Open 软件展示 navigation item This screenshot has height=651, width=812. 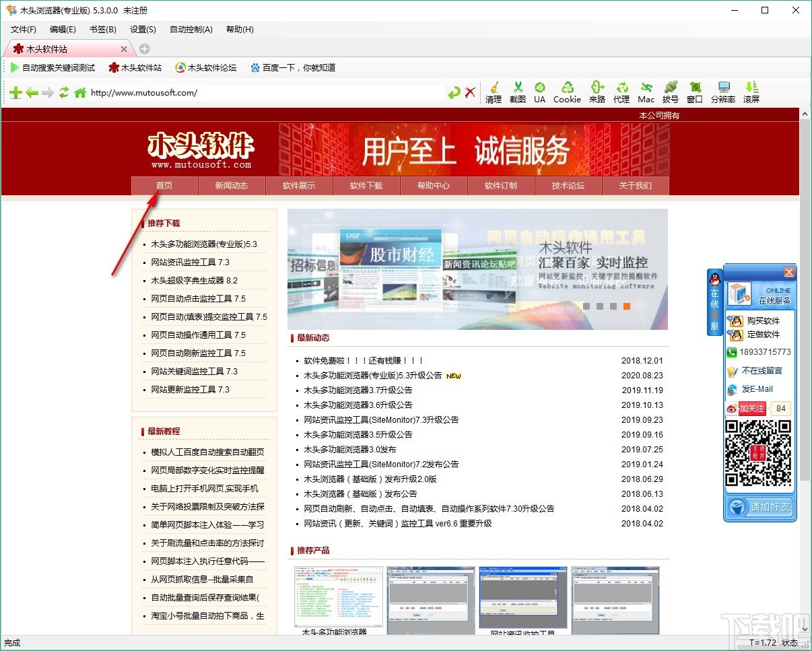point(299,186)
